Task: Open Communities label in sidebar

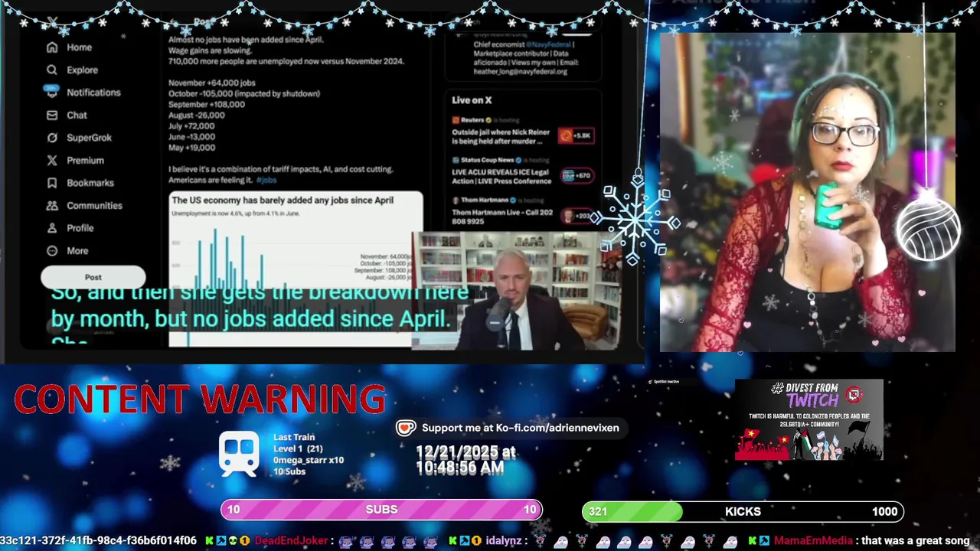Action: [x=94, y=205]
